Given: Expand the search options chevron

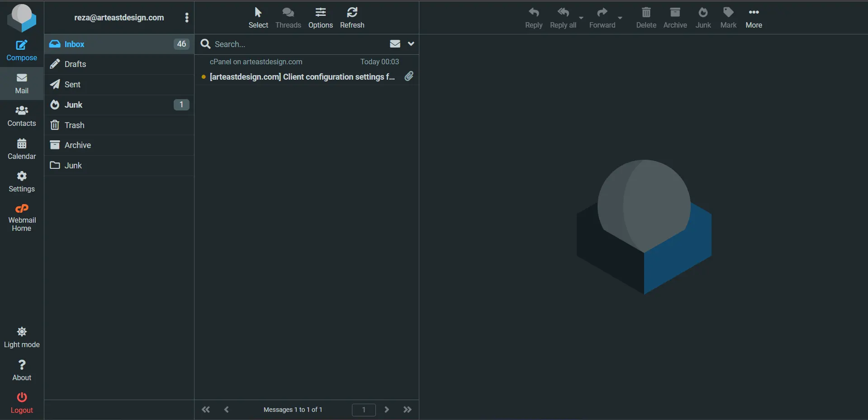Looking at the screenshot, I should point(411,44).
